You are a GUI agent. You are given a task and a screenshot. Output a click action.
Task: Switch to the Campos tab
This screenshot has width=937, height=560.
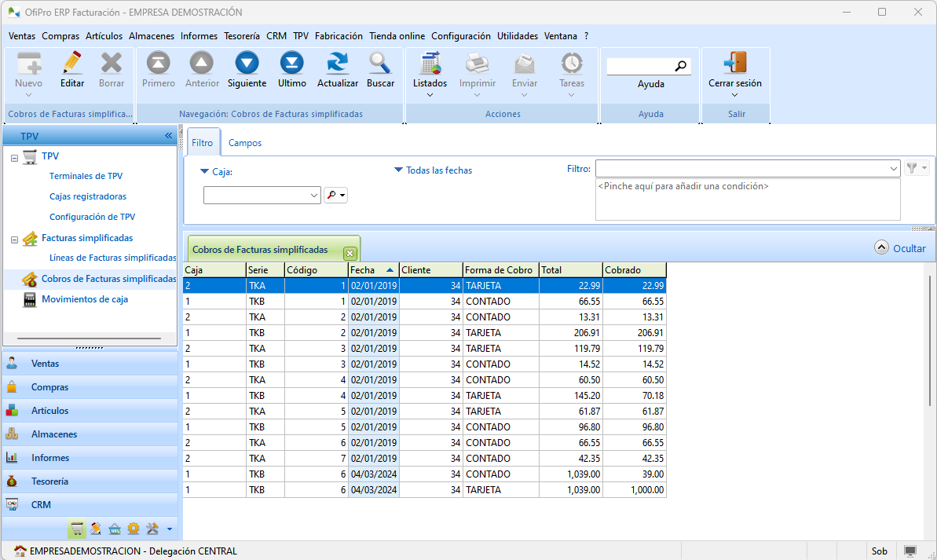click(245, 143)
